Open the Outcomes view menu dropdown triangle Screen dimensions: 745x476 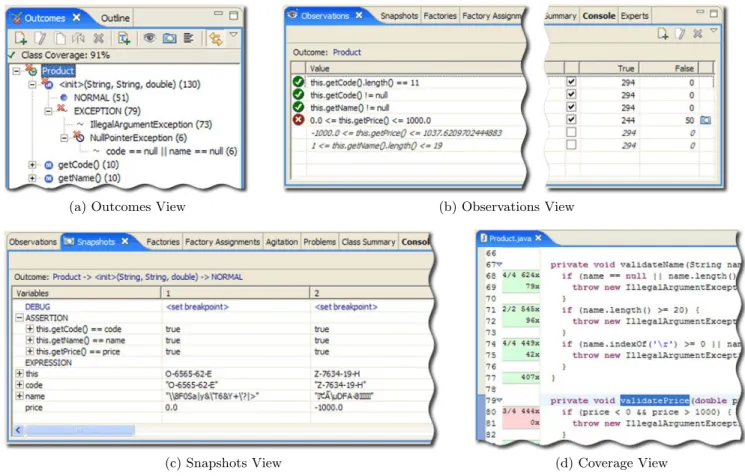pos(233,35)
